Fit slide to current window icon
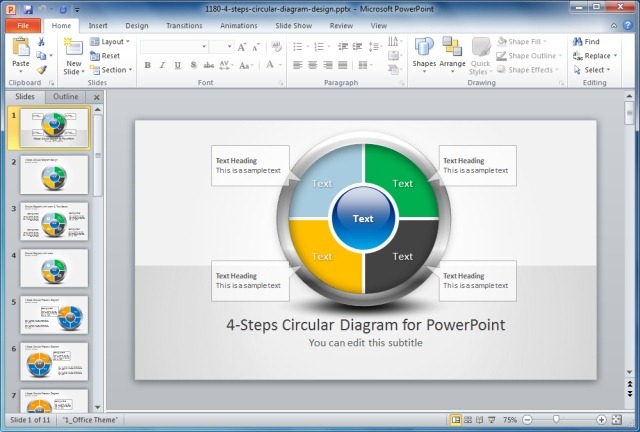Screen dimensions: 640x432 (x=617, y=419)
